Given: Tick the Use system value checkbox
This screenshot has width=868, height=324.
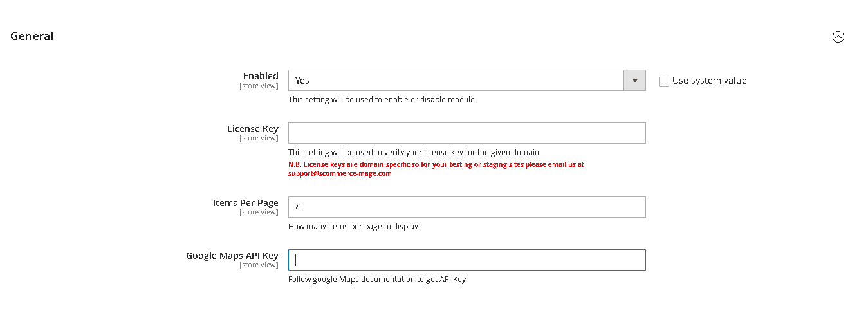Looking at the screenshot, I should 664,82.
